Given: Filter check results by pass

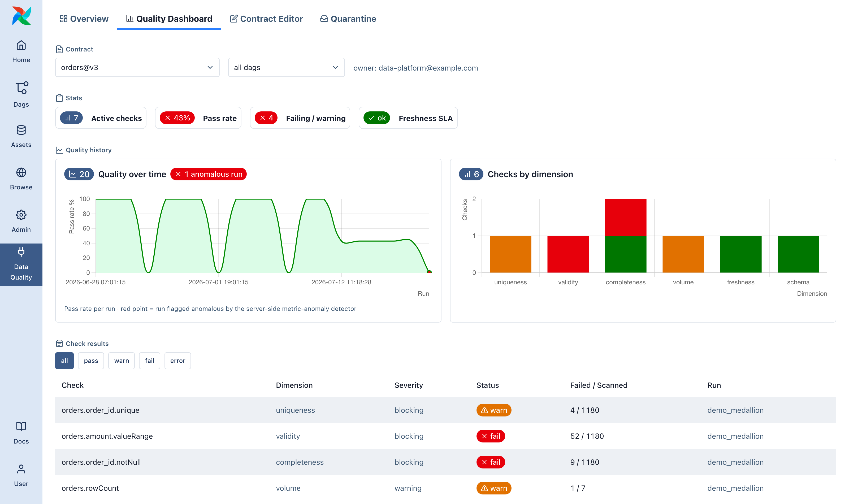Looking at the screenshot, I should click(x=91, y=361).
